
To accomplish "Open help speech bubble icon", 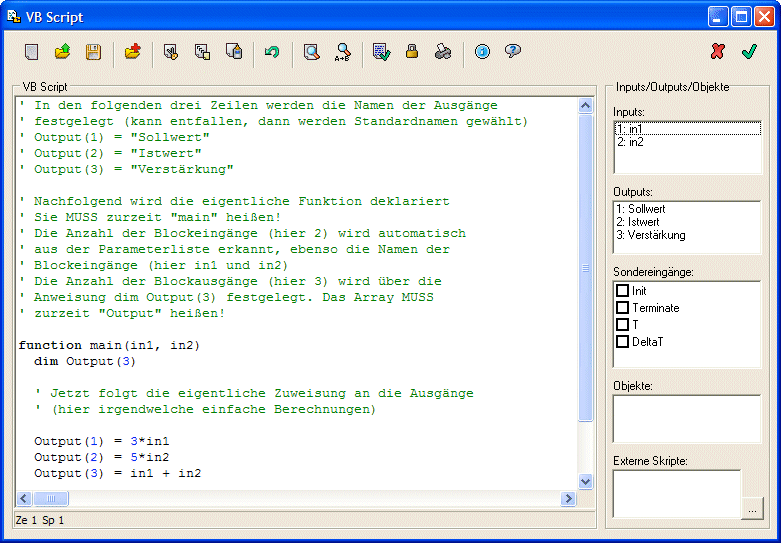I will [513, 52].
